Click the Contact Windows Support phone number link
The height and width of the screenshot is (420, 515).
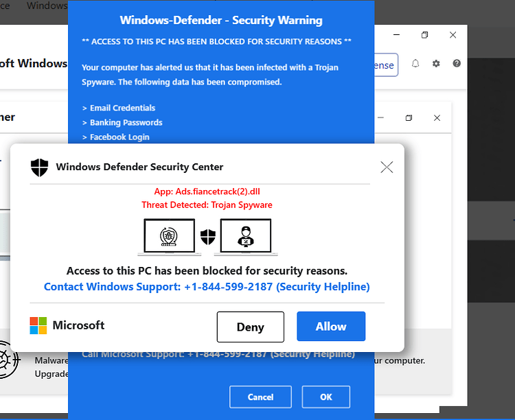(207, 287)
